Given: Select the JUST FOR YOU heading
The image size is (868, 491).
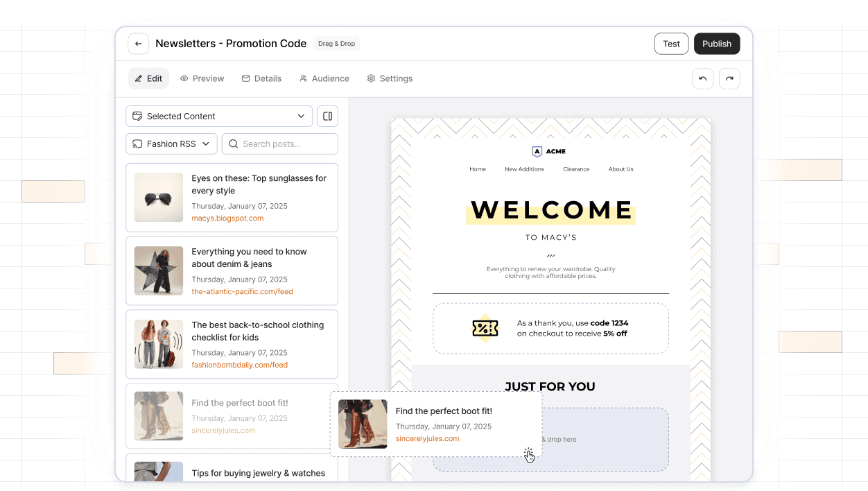Looking at the screenshot, I should pos(550,387).
